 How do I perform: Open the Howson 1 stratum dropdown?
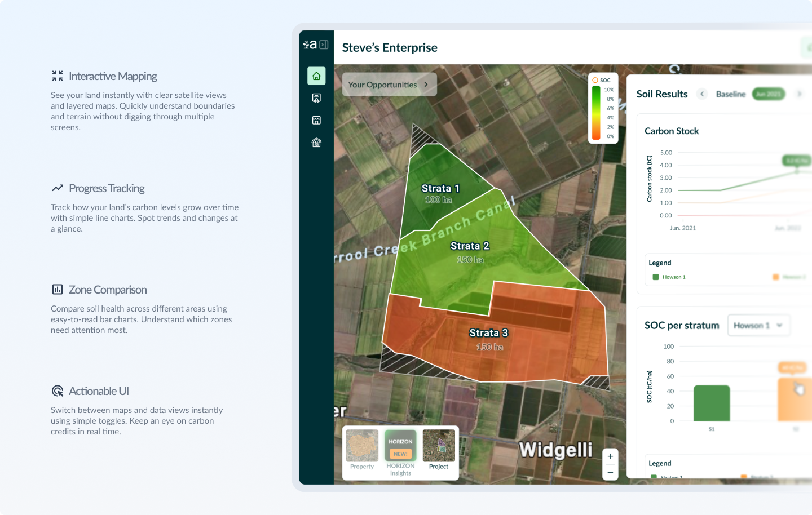pyautogui.click(x=758, y=326)
